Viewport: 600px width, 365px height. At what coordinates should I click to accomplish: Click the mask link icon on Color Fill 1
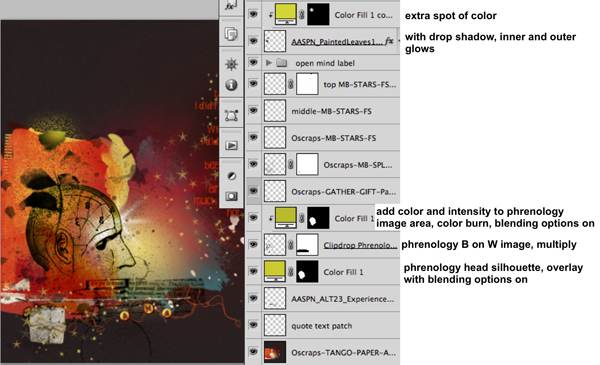(x=290, y=272)
